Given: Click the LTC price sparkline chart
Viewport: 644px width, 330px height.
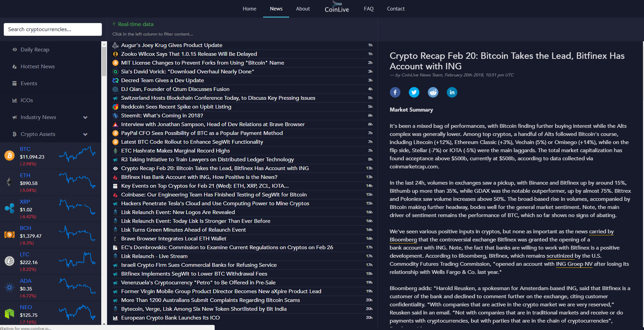Looking at the screenshot, I should [77, 260].
